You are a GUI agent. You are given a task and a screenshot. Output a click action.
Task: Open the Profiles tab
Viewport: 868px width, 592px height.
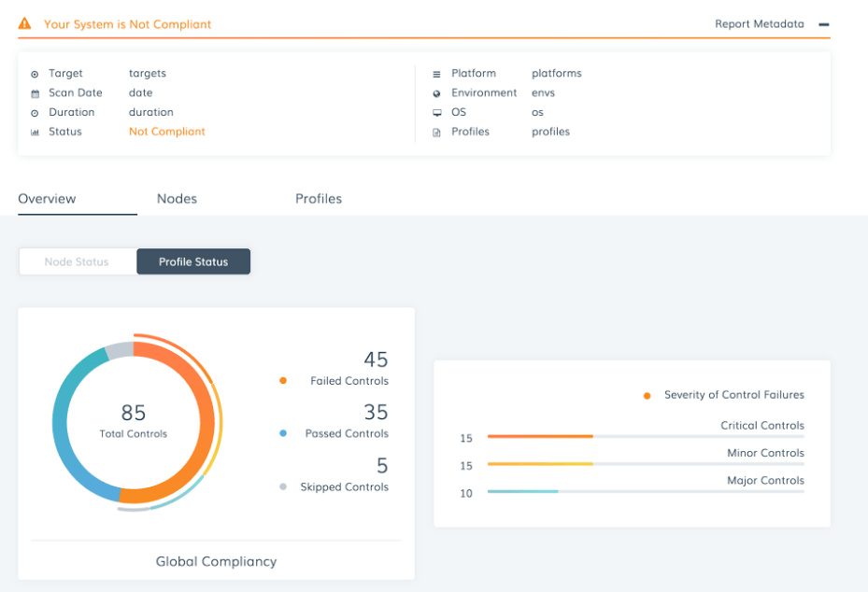[x=319, y=199]
